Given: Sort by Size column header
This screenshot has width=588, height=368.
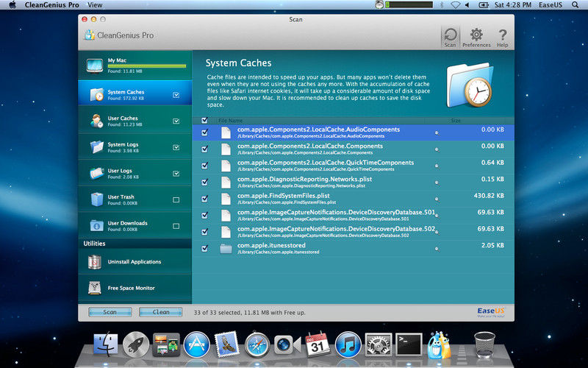Looking at the screenshot, I should click(456, 121).
